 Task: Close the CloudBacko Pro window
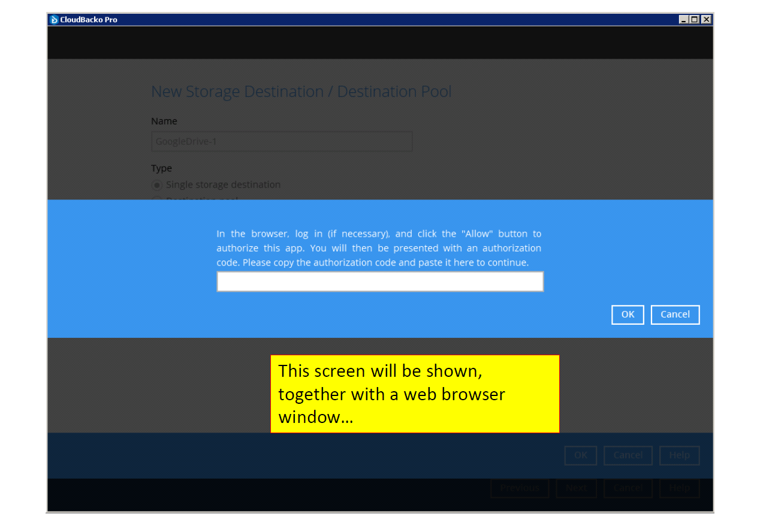[705, 19]
